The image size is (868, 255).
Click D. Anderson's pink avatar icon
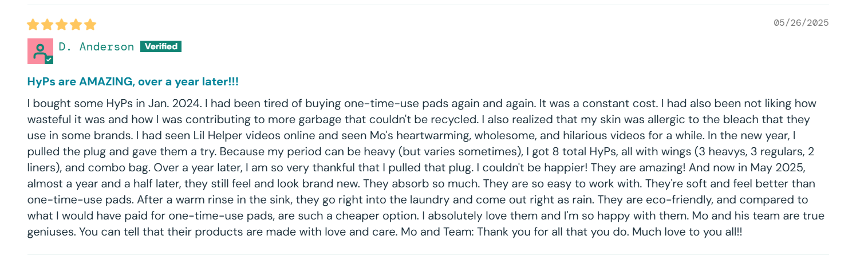click(39, 50)
